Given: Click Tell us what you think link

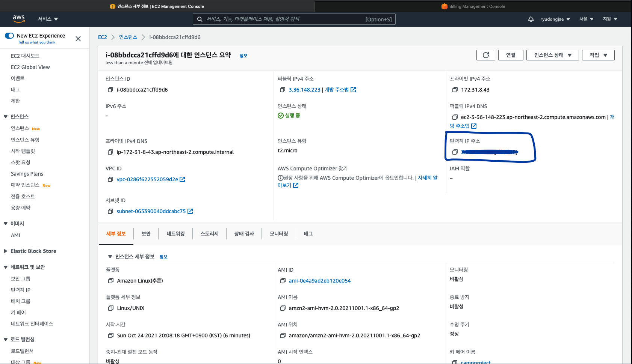Looking at the screenshot, I should [x=36, y=42].
